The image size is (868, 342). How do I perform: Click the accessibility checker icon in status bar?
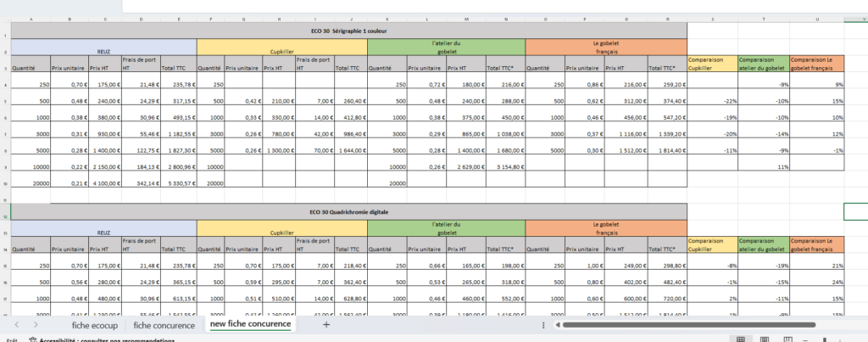coord(33,339)
